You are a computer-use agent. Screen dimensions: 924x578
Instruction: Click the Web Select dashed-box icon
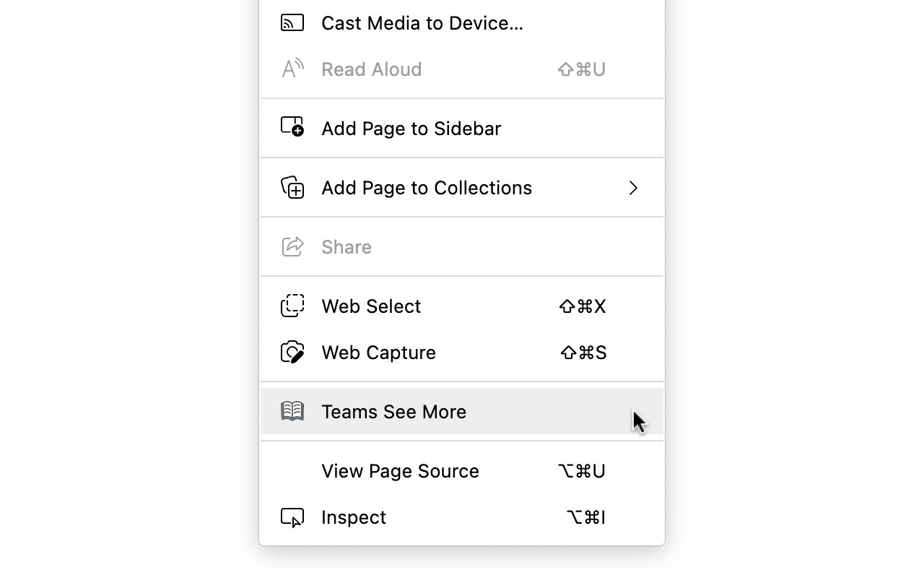292,306
